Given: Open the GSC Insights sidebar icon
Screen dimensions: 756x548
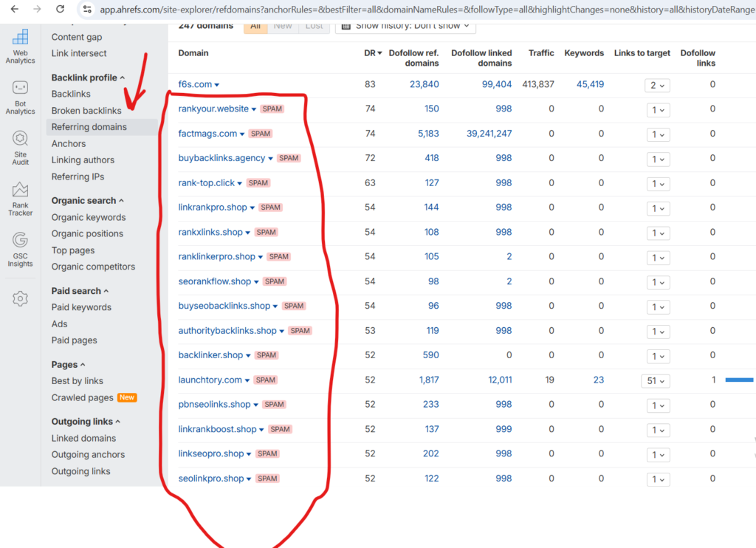Looking at the screenshot, I should (20, 250).
